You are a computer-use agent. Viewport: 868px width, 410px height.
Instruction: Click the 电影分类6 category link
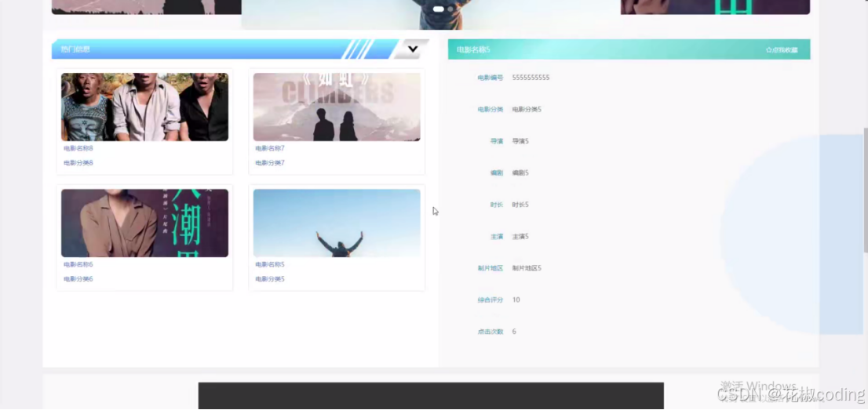(78, 279)
